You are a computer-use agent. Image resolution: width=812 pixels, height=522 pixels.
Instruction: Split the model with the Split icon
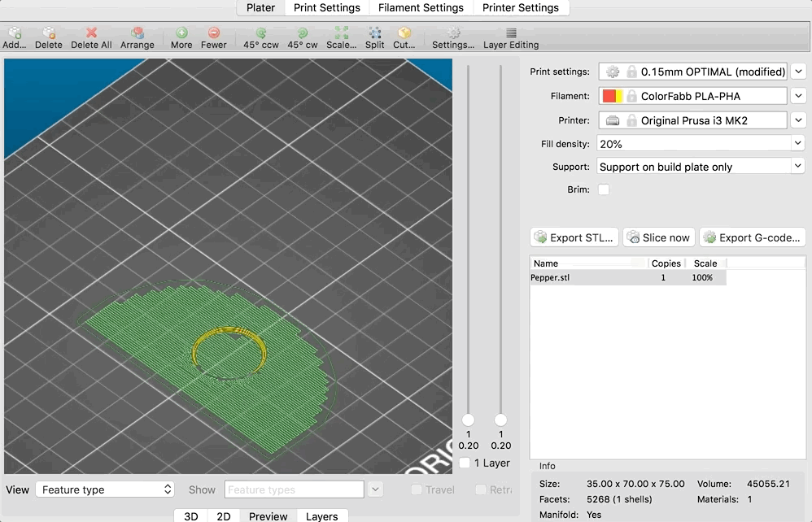pos(374,33)
